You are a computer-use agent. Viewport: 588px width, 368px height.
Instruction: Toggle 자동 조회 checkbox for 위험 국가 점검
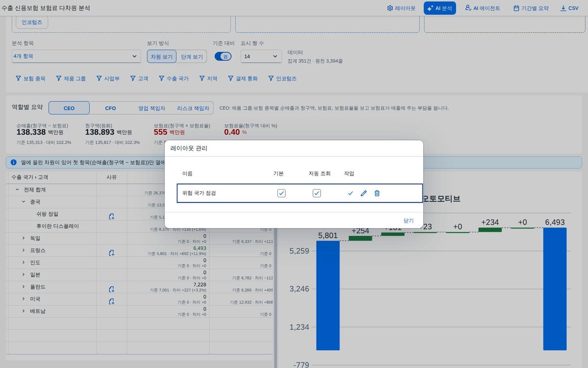(x=317, y=193)
